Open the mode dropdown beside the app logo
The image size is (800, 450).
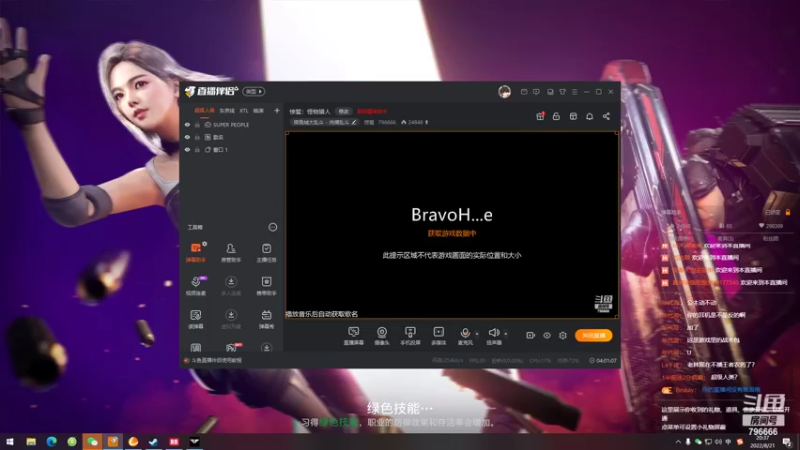coord(253,91)
